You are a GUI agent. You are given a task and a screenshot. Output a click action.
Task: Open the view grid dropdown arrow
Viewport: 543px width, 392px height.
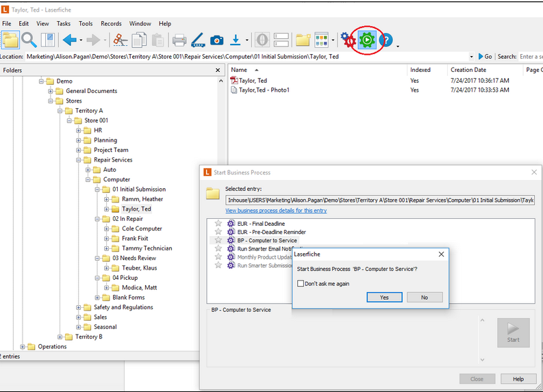(x=333, y=40)
